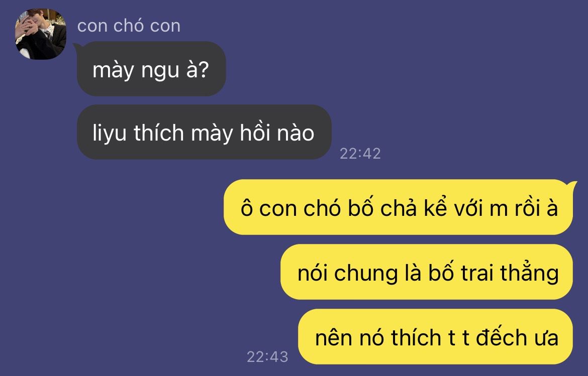Image resolution: width=588 pixels, height=376 pixels.
Task: Click the tail of the top yellow bubble
Action: pyautogui.click(x=572, y=186)
